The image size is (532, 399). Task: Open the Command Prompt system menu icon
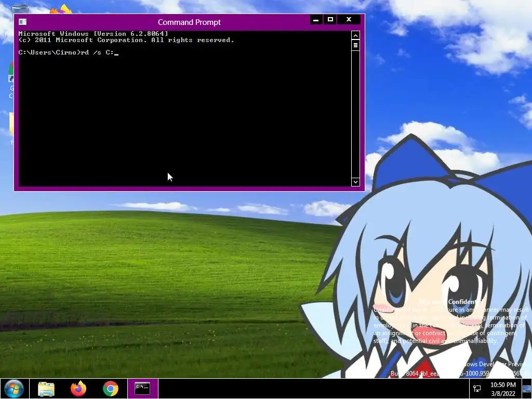(23, 22)
